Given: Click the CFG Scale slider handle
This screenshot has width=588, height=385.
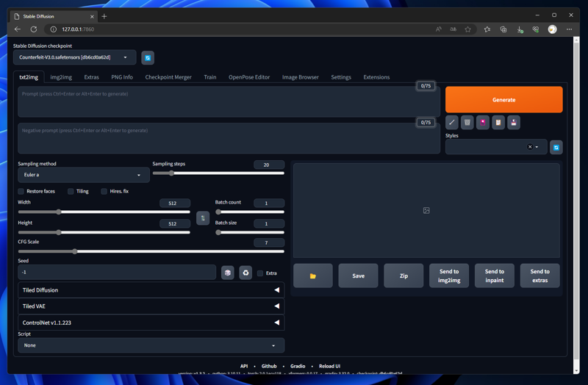Looking at the screenshot, I should tap(75, 251).
